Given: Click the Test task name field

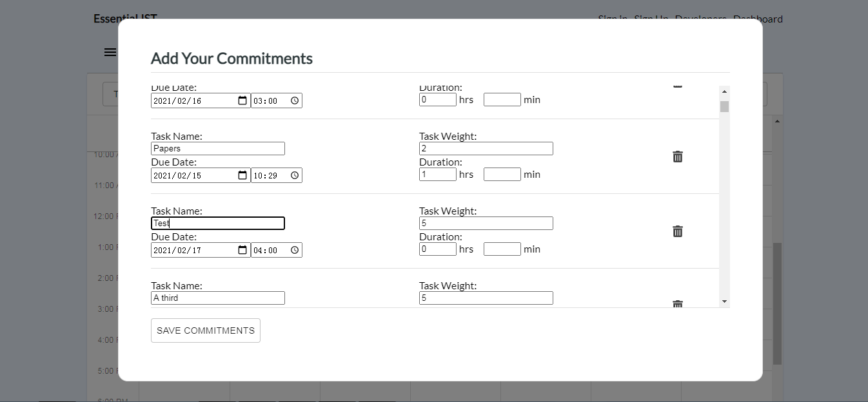Looking at the screenshot, I should tap(218, 224).
